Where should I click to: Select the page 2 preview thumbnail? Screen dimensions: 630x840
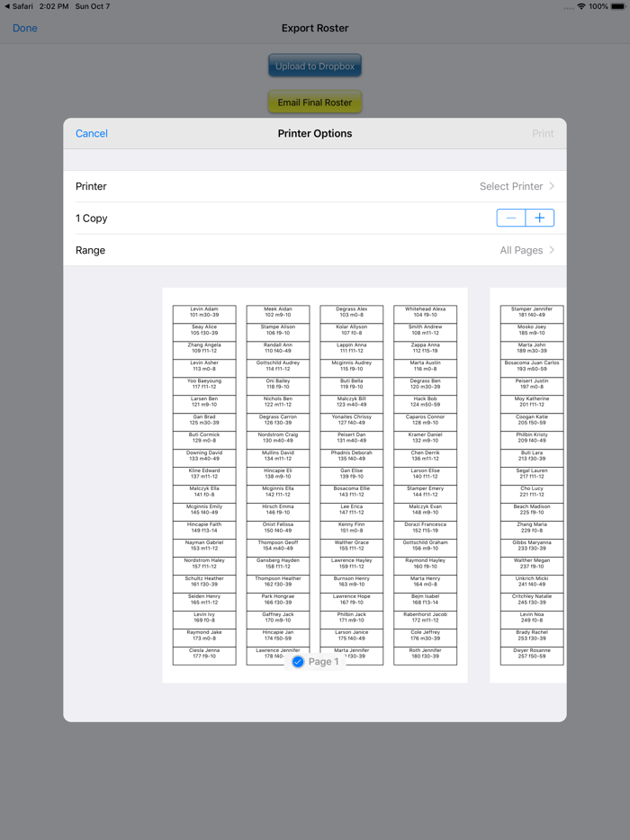point(528,486)
